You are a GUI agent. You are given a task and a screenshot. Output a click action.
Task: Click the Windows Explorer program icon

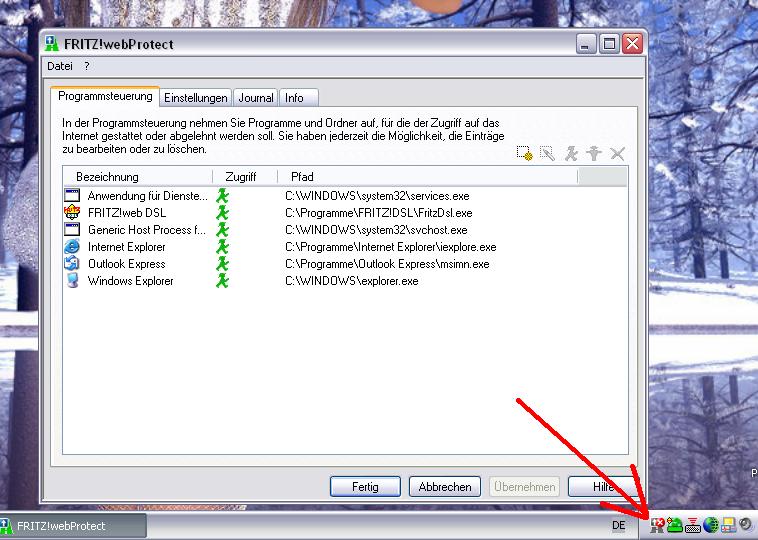coord(73,280)
